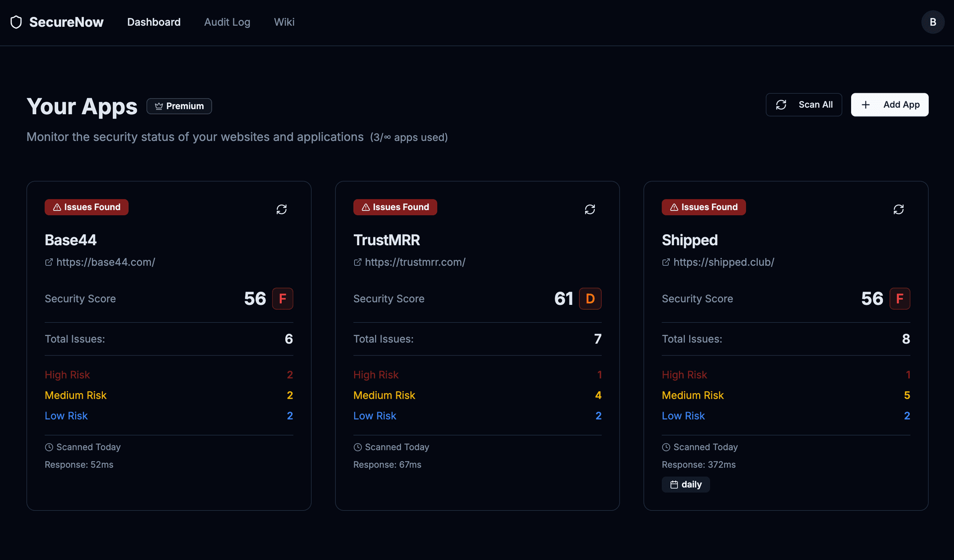Image resolution: width=954 pixels, height=560 pixels.
Task: Click the external link icon beside shipped.club
Action: tap(666, 262)
